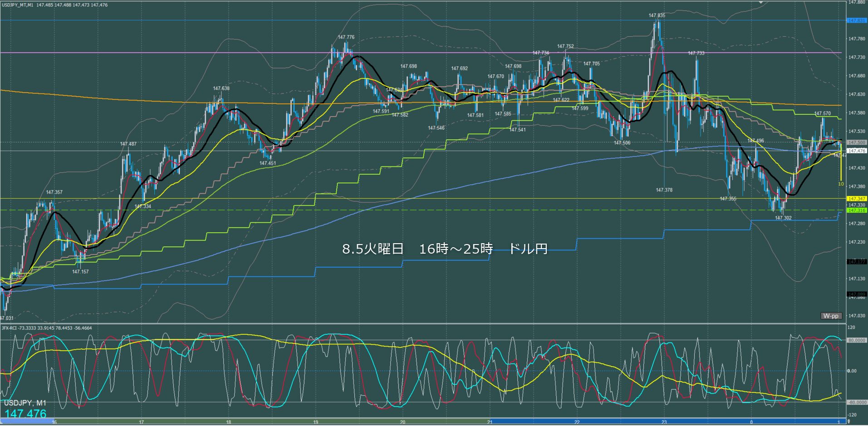Click the 147.835 high price label

657,15
